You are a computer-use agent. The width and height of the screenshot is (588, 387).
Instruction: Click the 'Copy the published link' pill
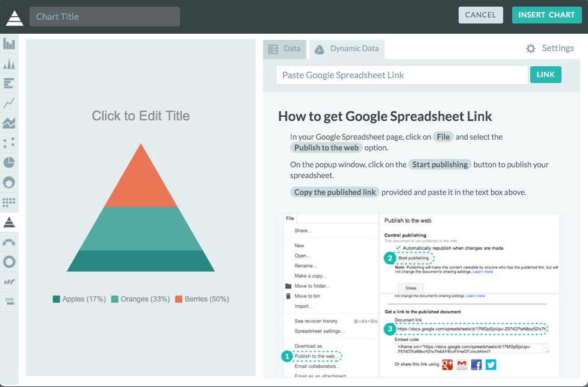(x=335, y=193)
